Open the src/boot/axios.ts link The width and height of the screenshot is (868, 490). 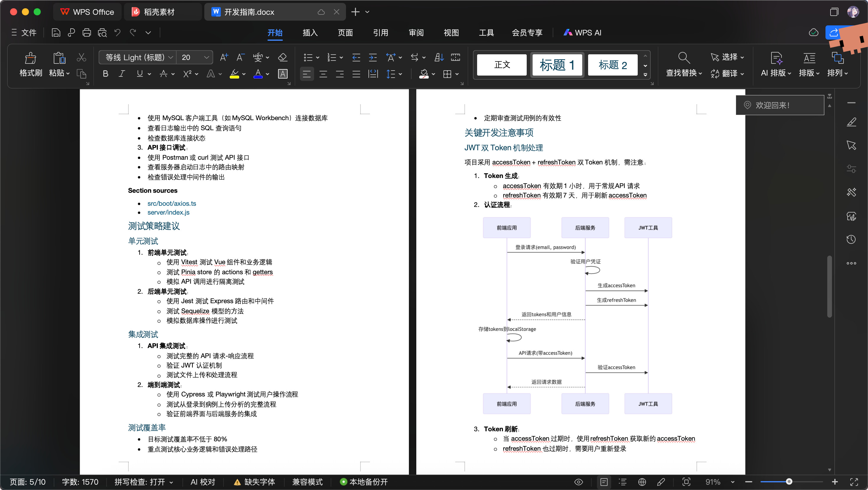click(172, 204)
